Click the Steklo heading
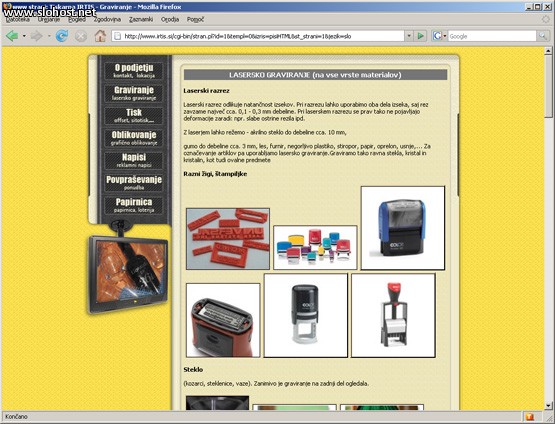This screenshot has height=424, width=555. [193, 370]
